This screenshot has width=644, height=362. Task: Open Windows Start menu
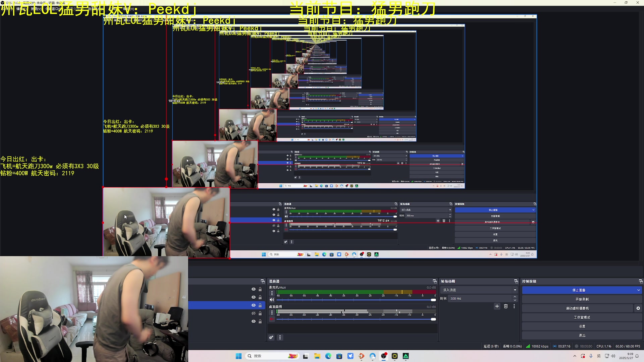point(238,356)
